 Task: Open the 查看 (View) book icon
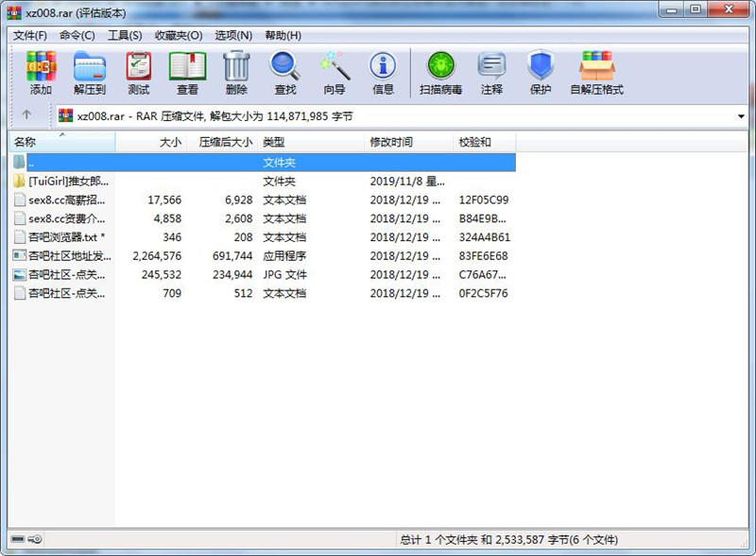point(187,73)
